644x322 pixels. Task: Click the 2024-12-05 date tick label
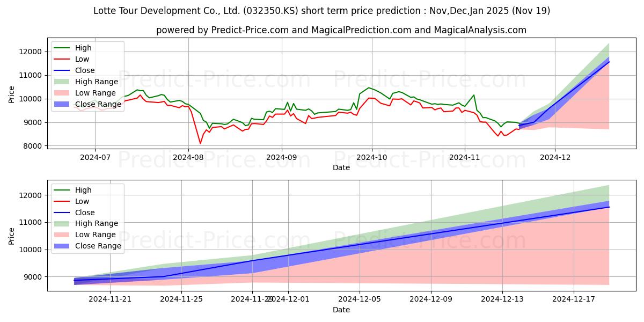click(x=360, y=299)
